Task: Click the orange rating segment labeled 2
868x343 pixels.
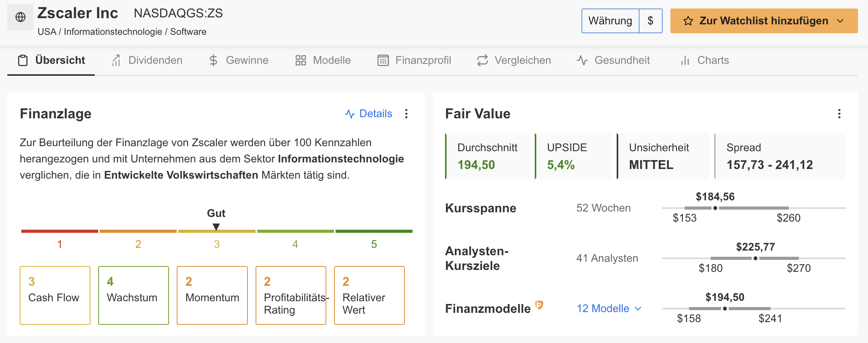Action: click(x=138, y=231)
